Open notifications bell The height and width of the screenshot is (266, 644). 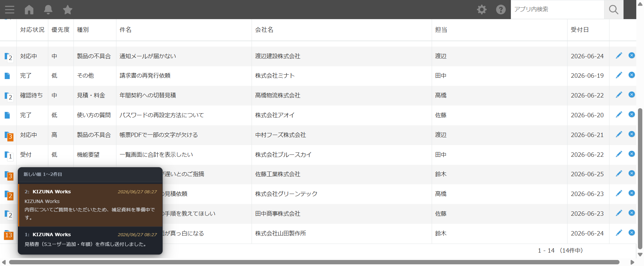point(48,10)
